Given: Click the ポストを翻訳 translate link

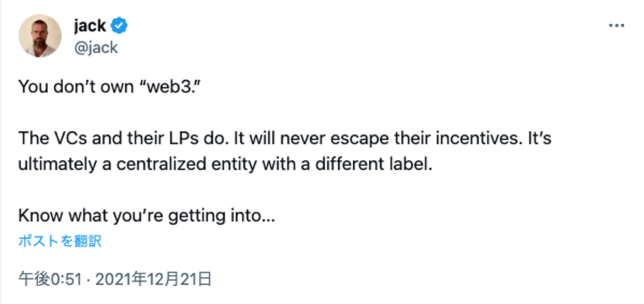Looking at the screenshot, I should (60, 241).
